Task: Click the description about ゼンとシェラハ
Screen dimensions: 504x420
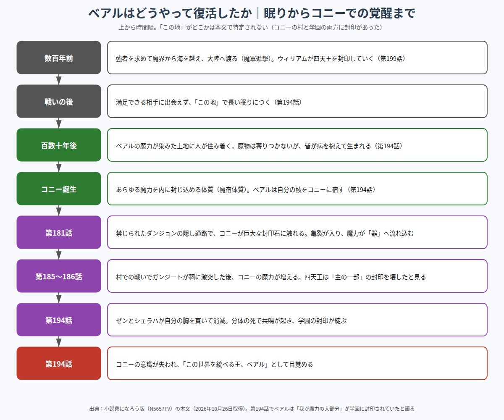Action: pyautogui.click(x=297, y=320)
